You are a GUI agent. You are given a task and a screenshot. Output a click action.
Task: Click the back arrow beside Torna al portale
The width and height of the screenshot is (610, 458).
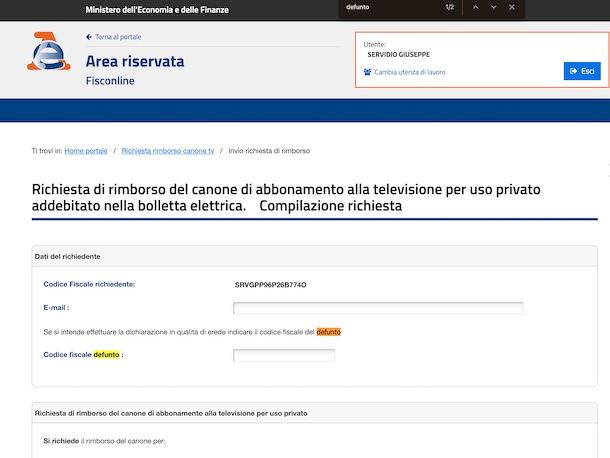[x=89, y=37]
